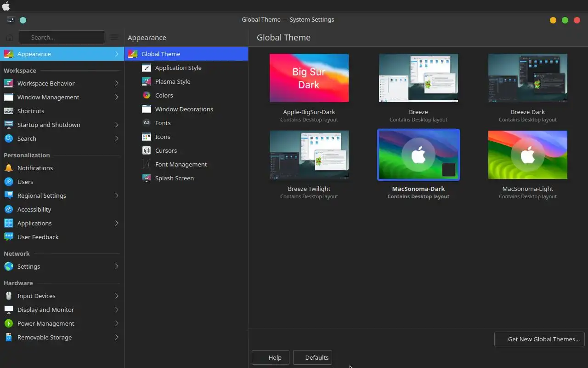Expand Removable Storage chevron
Image resolution: width=588 pixels, height=368 pixels.
click(x=117, y=337)
